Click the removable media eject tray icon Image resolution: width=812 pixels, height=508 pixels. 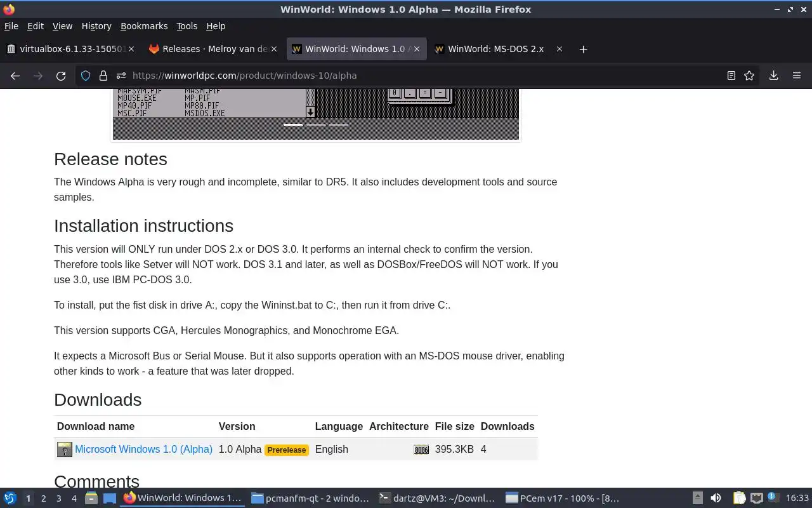tap(697, 498)
